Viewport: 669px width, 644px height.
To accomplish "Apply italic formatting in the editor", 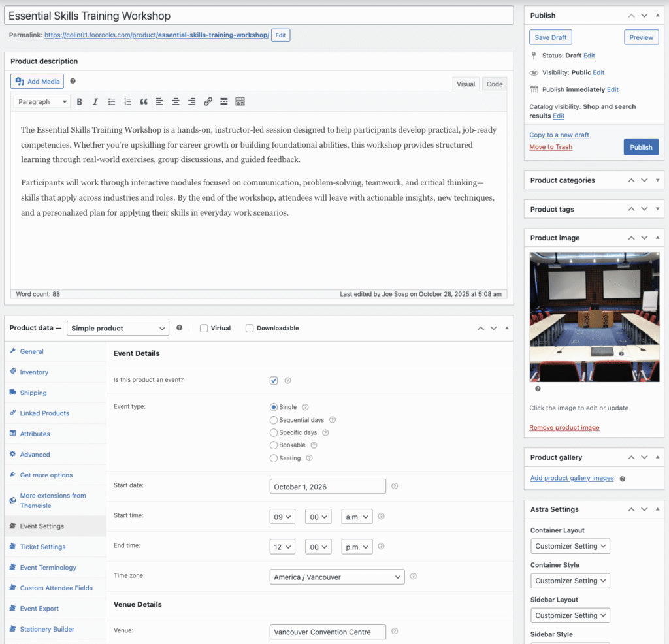I will point(95,101).
